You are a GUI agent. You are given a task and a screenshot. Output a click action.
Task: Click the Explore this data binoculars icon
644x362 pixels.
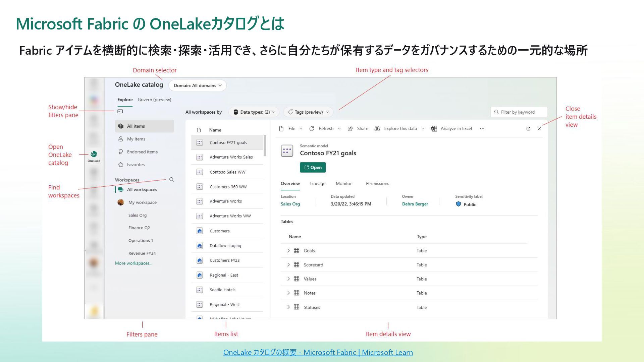[x=377, y=129]
